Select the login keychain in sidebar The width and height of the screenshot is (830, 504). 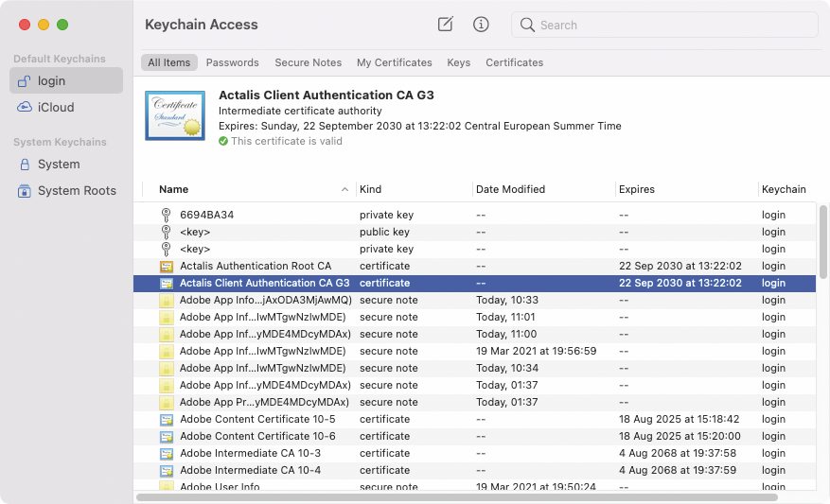point(66,81)
